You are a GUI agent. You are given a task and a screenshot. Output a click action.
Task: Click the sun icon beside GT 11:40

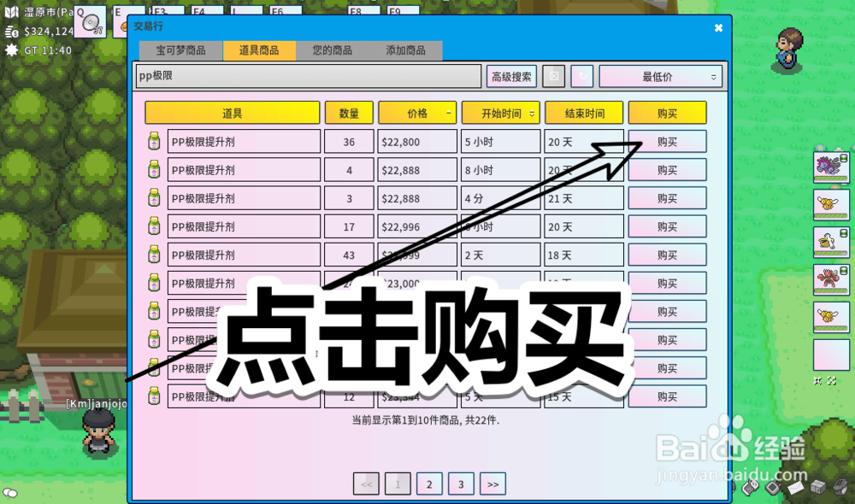[x=11, y=50]
